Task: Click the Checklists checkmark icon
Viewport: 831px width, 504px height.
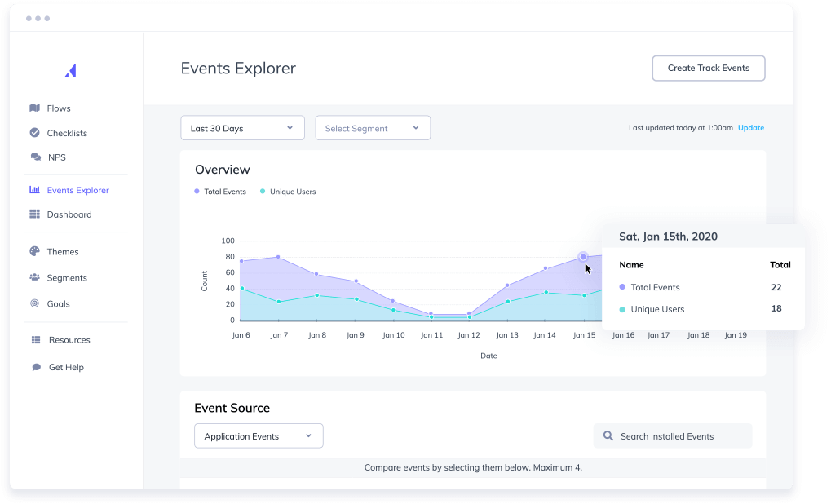Action: click(34, 132)
